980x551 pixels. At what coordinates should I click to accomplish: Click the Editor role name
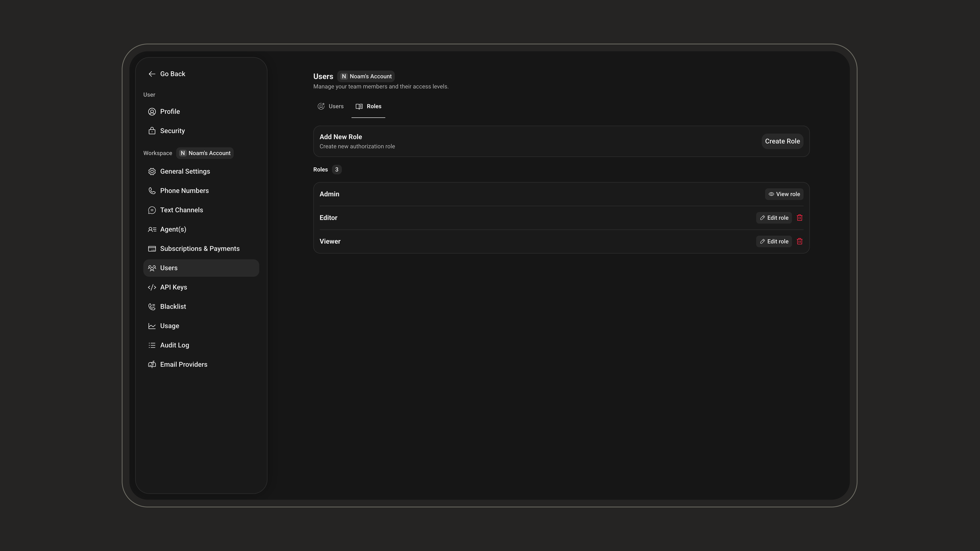pos(328,218)
